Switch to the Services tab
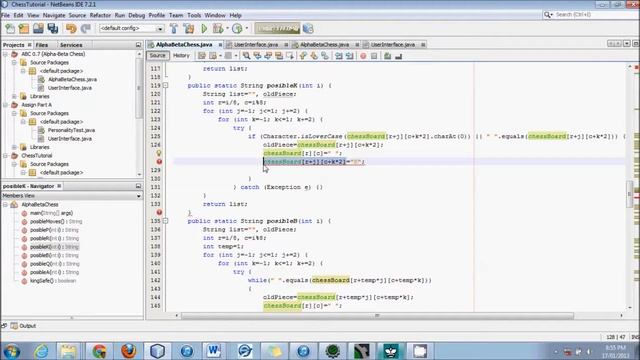 pos(71,45)
